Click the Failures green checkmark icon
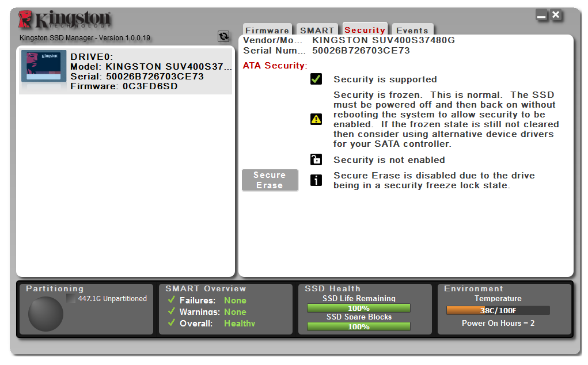588x365 pixels. point(172,300)
